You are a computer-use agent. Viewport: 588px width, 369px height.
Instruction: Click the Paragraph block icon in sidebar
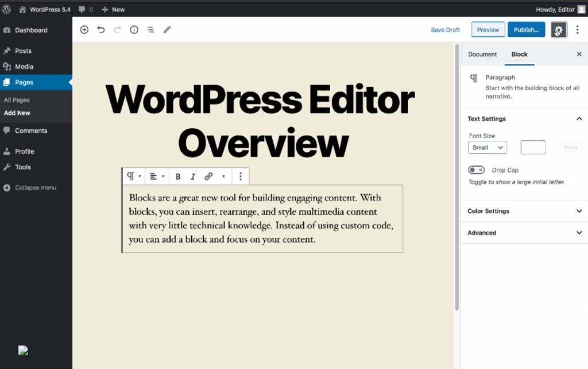pyautogui.click(x=474, y=78)
